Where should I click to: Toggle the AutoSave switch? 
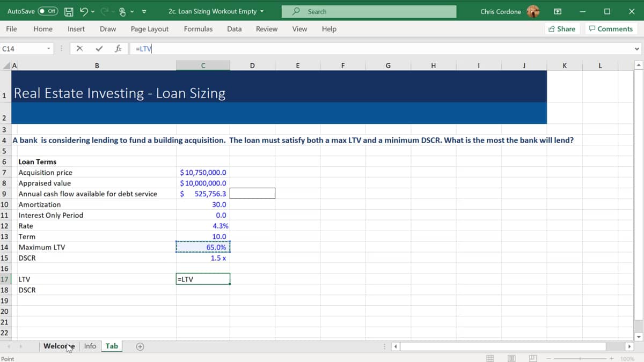(x=48, y=11)
